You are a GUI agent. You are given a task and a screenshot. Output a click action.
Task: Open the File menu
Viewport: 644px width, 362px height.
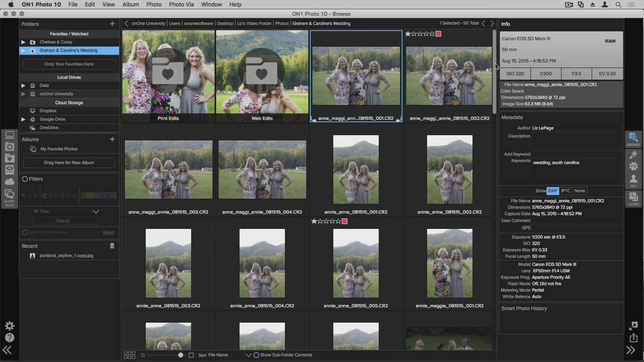point(73,5)
